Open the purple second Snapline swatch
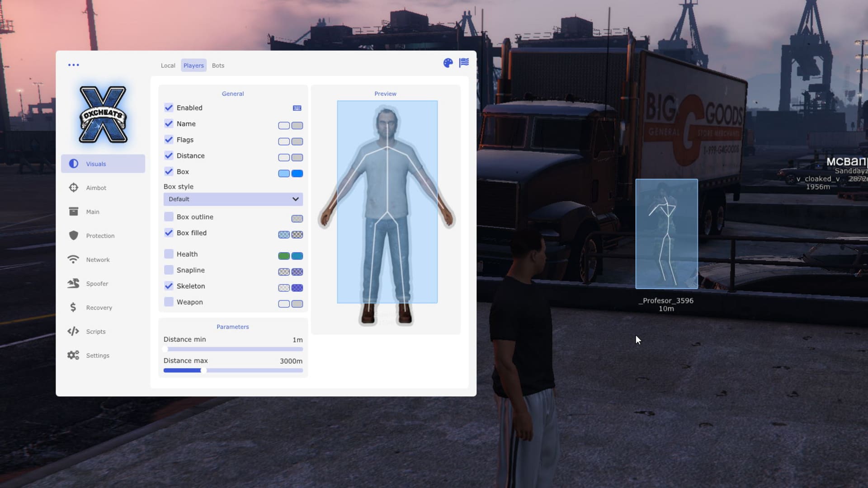The image size is (868, 488). coord(297,272)
